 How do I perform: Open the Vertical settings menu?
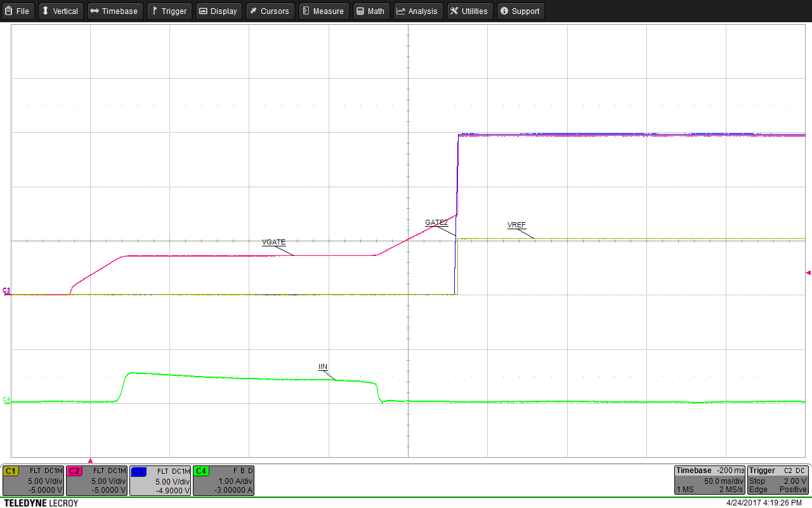[61, 11]
